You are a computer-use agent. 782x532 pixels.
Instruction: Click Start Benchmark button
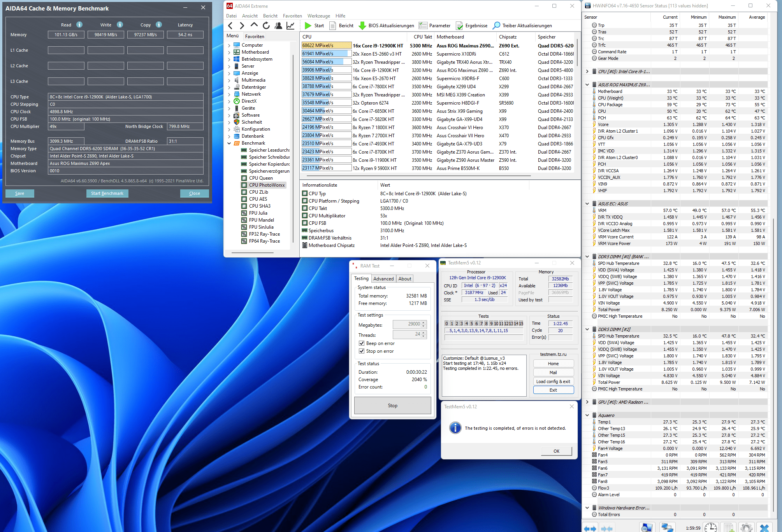(107, 193)
